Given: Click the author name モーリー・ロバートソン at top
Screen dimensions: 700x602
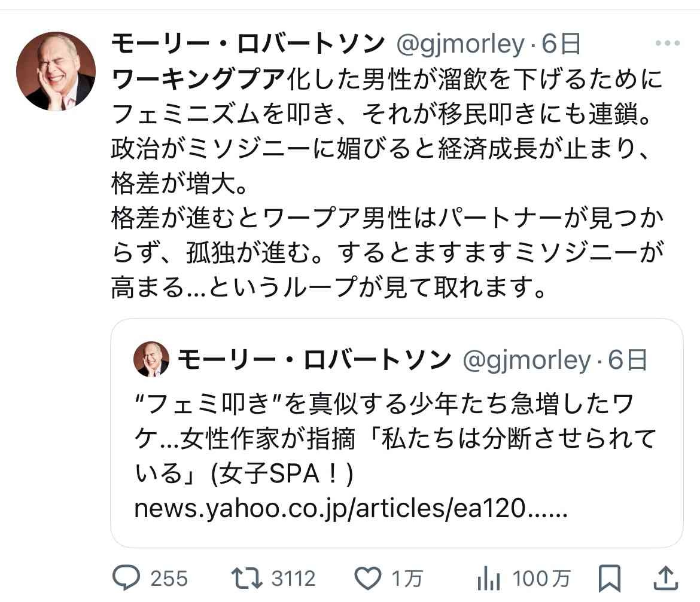Looking at the screenshot, I should click(x=248, y=43).
